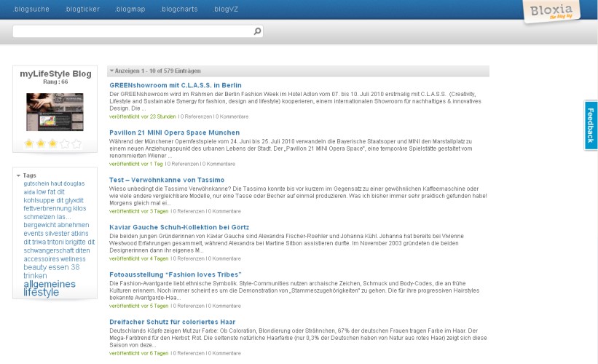Open the .blogcharts menu item
This screenshot has height=364, width=598.
tap(179, 9)
